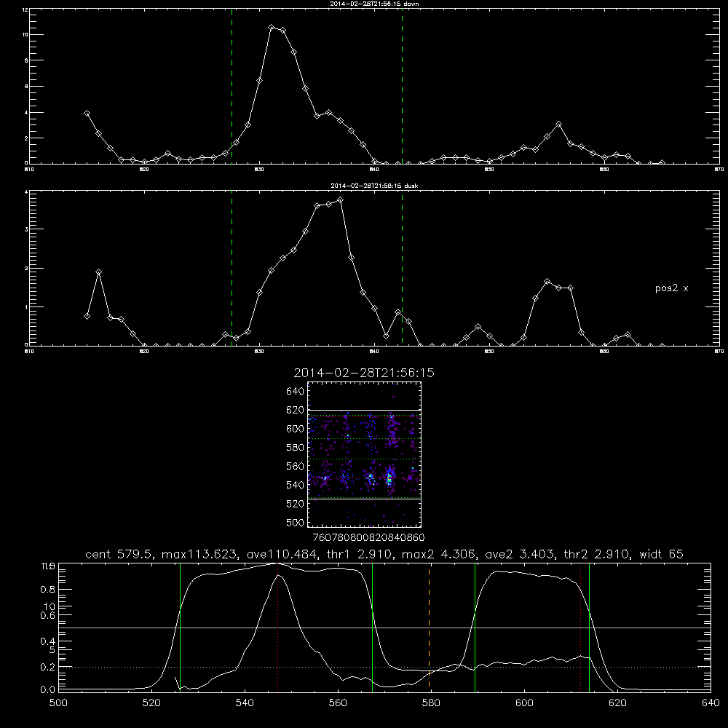Click x-axis label 640 in bottom plot

click(711, 703)
